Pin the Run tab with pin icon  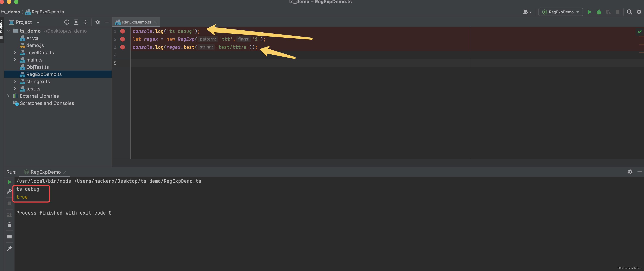[x=9, y=248]
